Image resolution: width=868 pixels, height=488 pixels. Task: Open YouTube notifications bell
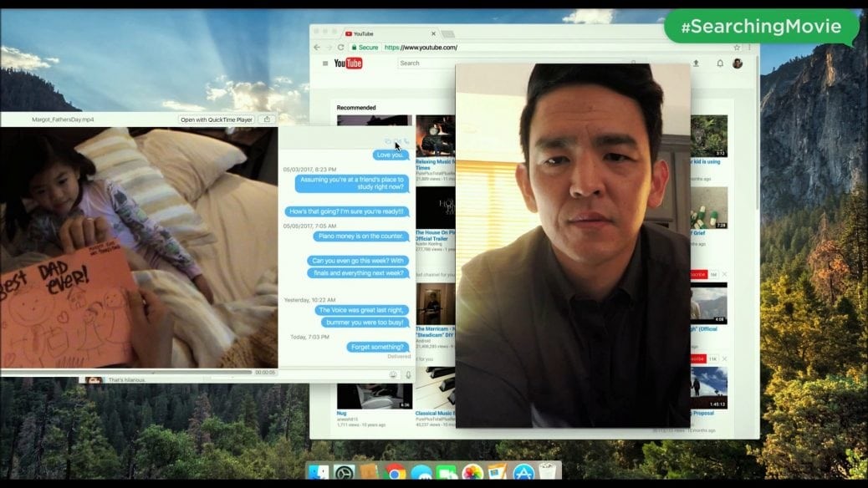click(720, 64)
